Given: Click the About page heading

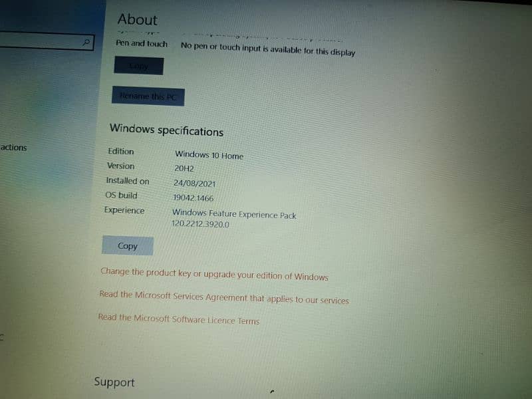Looking at the screenshot, I should click(138, 19).
